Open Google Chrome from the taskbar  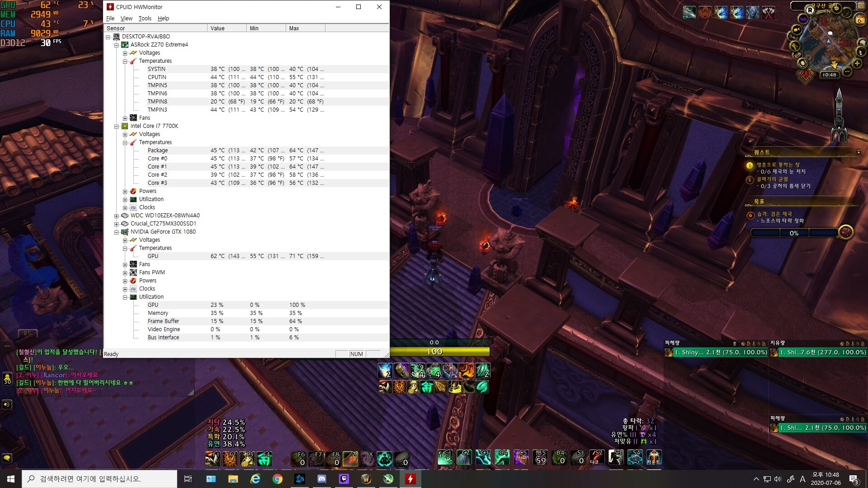point(278,479)
